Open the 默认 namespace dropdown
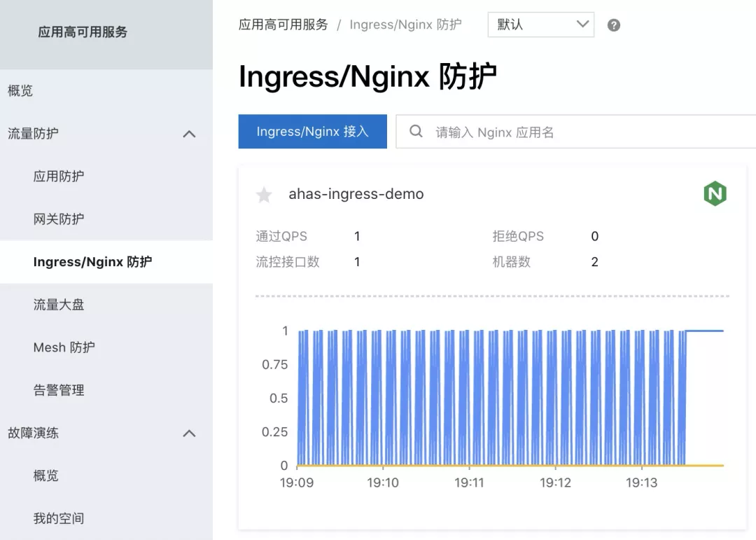The height and width of the screenshot is (540, 756). tap(540, 25)
